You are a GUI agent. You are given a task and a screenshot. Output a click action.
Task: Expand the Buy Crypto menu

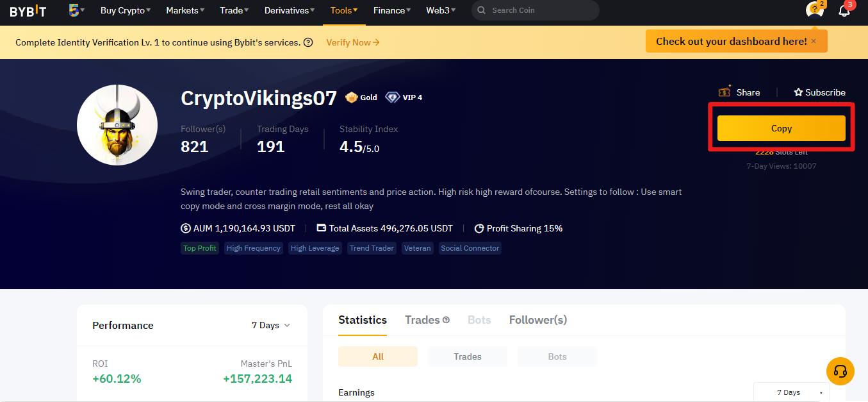[x=126, y=10]
